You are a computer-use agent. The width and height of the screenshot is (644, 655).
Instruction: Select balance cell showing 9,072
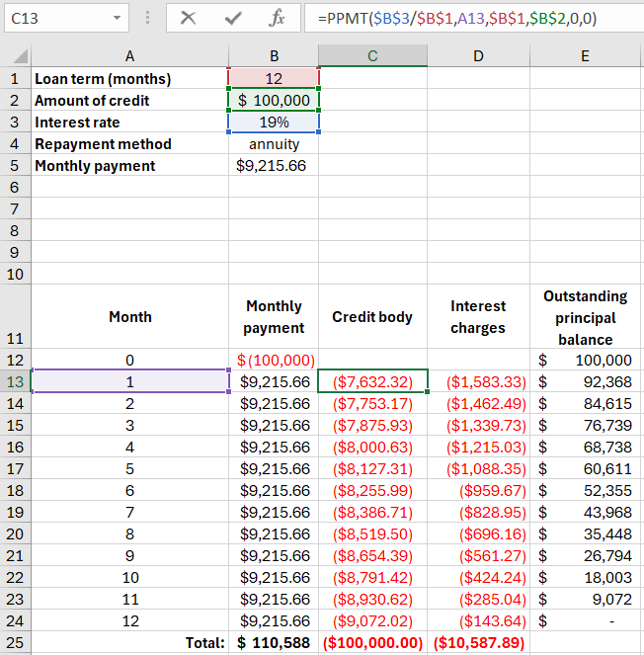(x=585, y=599)
